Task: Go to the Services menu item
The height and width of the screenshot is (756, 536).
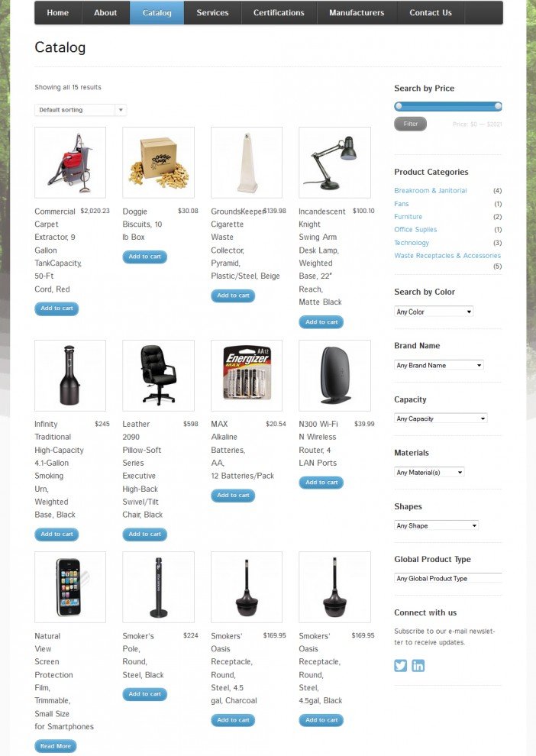Action: coord(212,12)
